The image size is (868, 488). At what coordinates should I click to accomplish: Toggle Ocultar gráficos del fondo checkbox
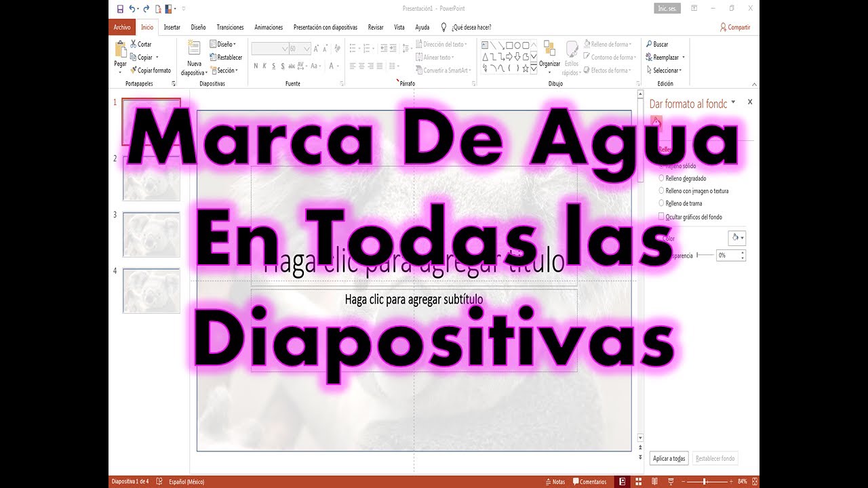pos(662,217)
